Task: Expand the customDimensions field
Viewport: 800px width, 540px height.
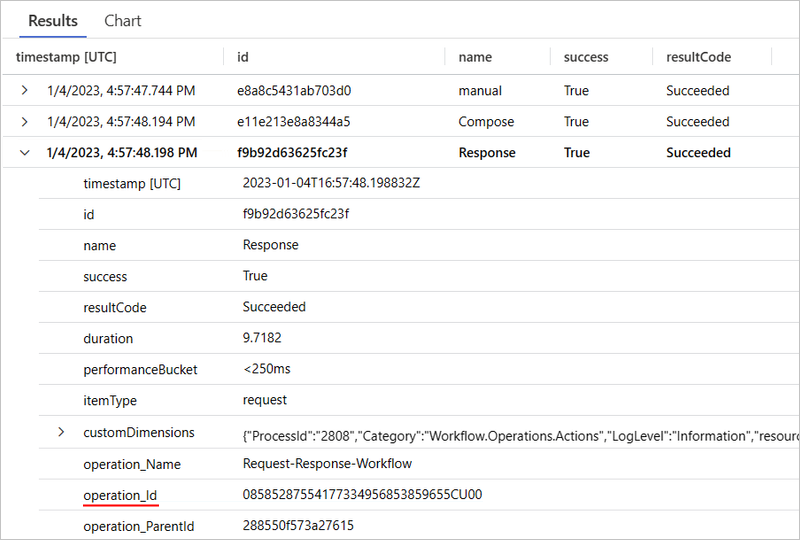Action: tap(61, 433)
